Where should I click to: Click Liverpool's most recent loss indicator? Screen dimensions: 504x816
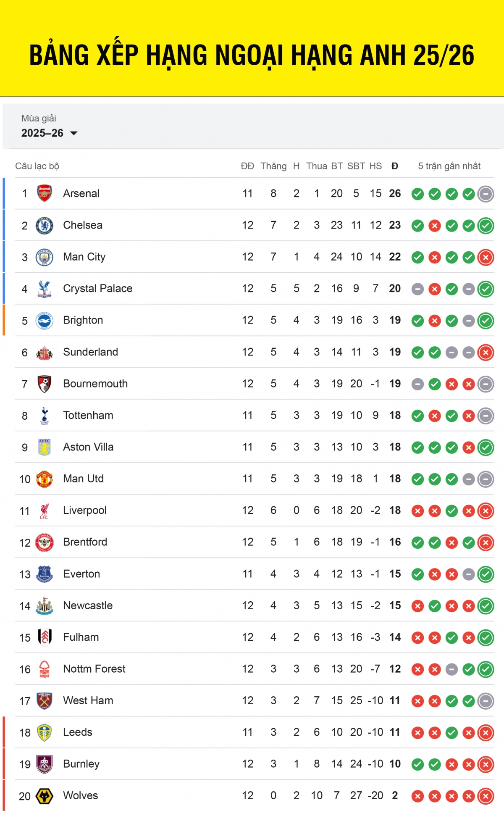(x=486, y=511)
